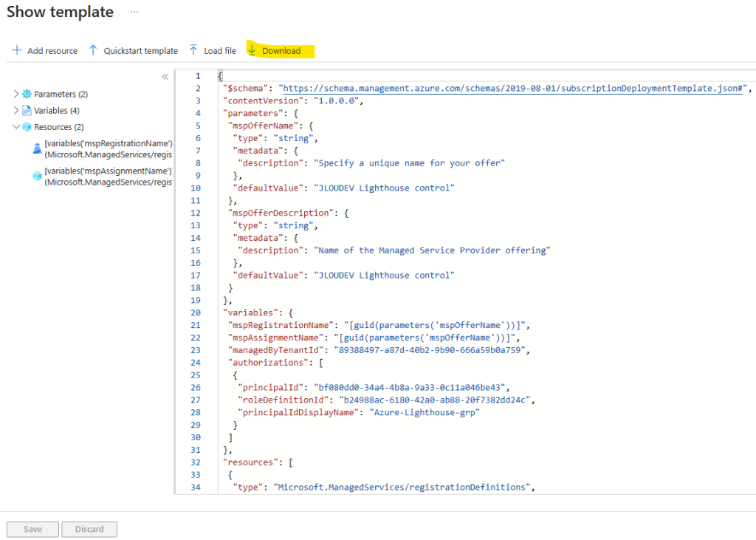Select Variables (4) in the tree

point(57,111)
